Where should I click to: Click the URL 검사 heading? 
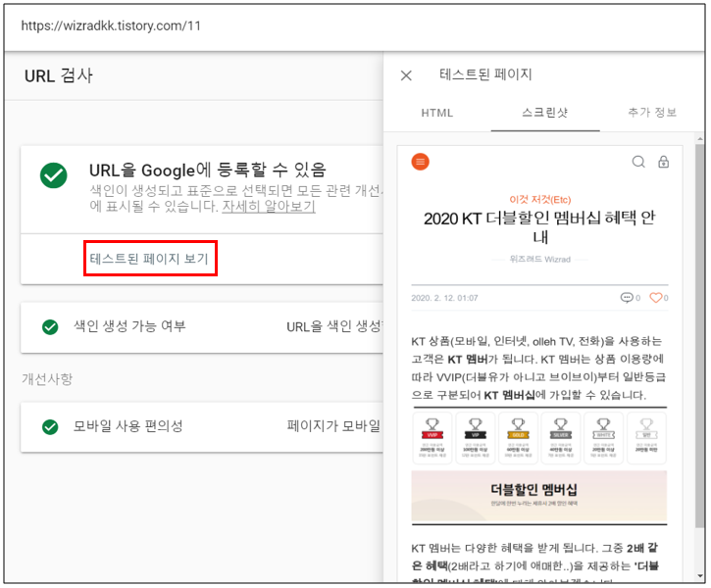pyautogui.click(x=59, y=75)
